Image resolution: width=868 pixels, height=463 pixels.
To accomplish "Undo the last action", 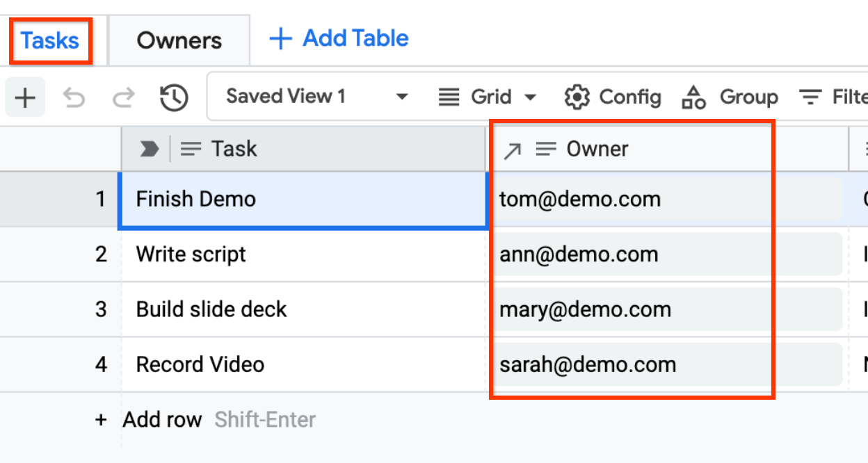I will (x=74, y=97).
